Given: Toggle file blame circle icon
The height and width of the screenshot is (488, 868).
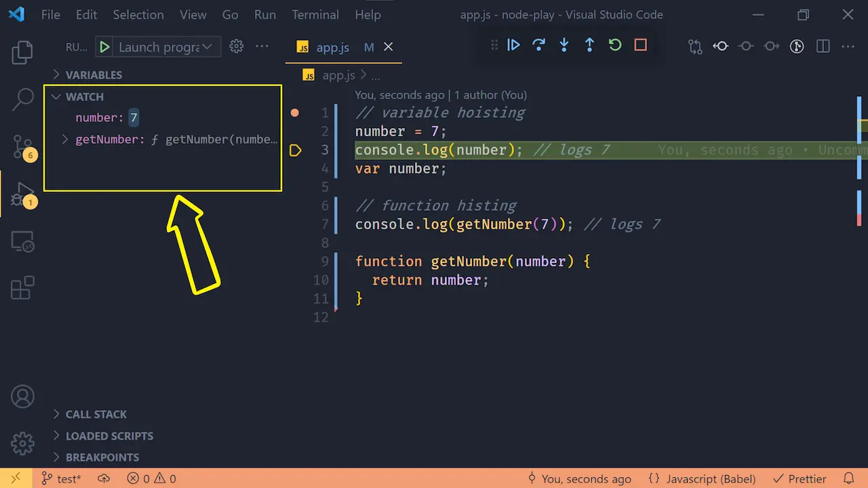Looking at the screenshot, I should coord(746,46).
